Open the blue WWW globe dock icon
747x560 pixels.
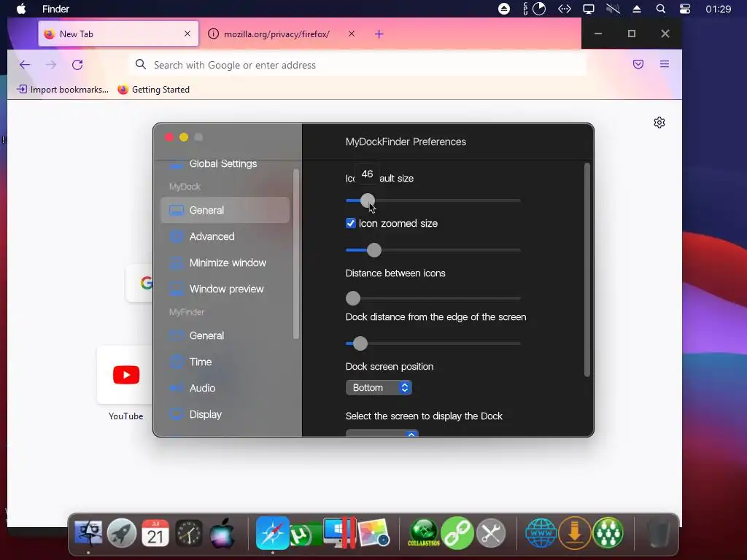coord(541,533)
